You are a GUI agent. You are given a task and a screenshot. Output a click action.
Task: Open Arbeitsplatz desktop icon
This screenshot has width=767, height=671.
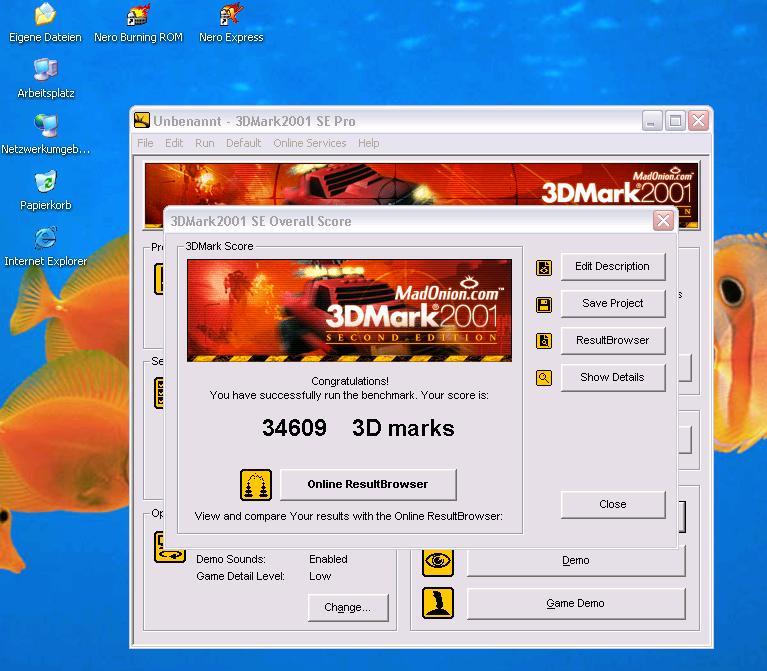(45, 78)
